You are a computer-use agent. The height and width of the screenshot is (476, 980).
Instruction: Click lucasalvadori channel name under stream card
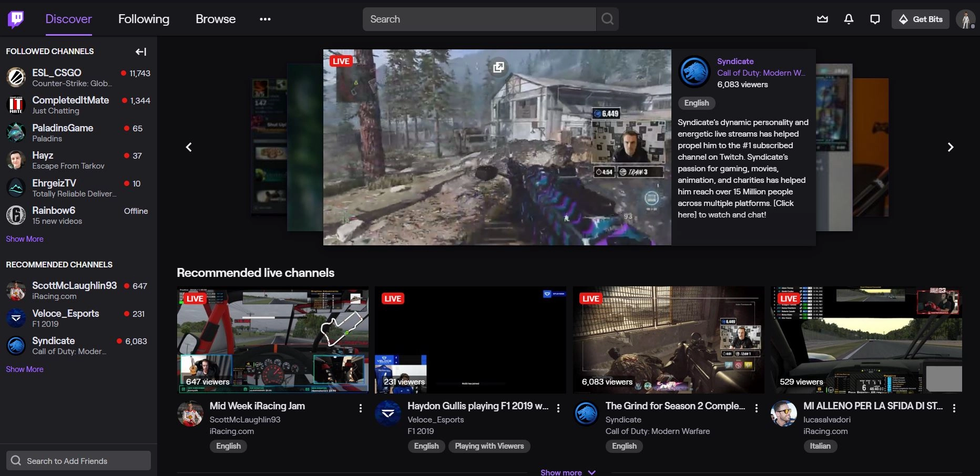[x=827, y=420]
